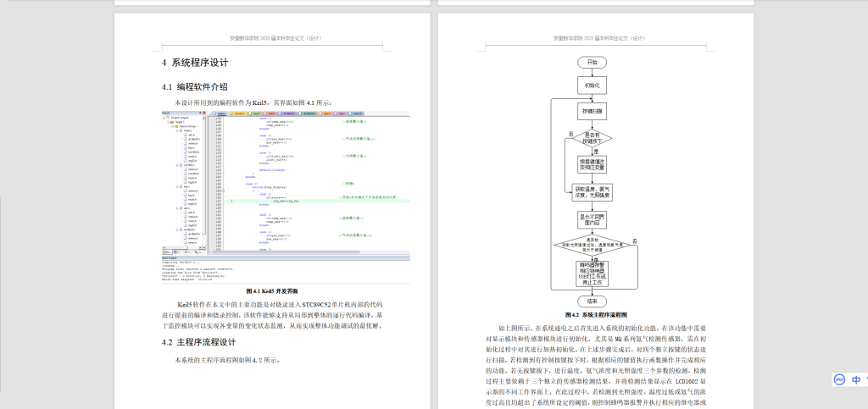Click the heading 4 系统程序设计
868x409 pixels.
tap(195, 63)
